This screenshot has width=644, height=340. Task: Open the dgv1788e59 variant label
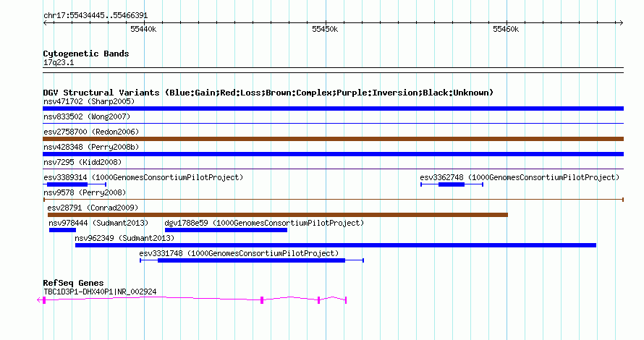point(264,223)
